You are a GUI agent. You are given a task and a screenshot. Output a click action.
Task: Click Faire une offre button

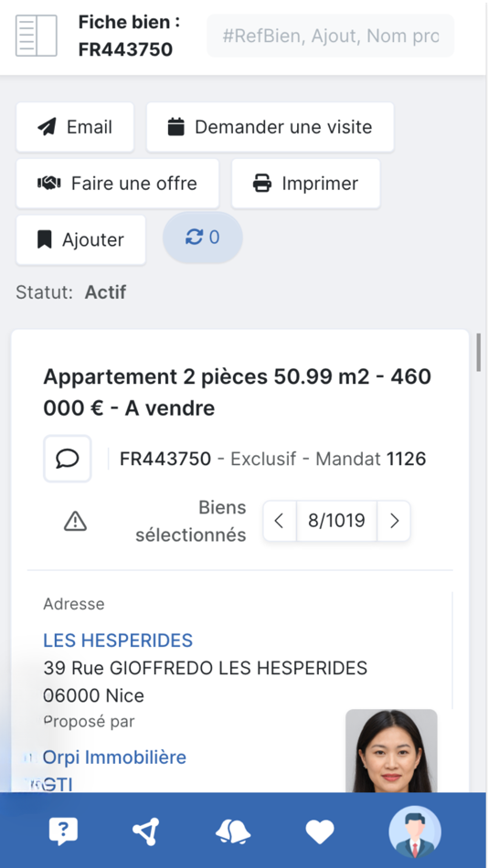pyautogui.click(x=117, y=184)
